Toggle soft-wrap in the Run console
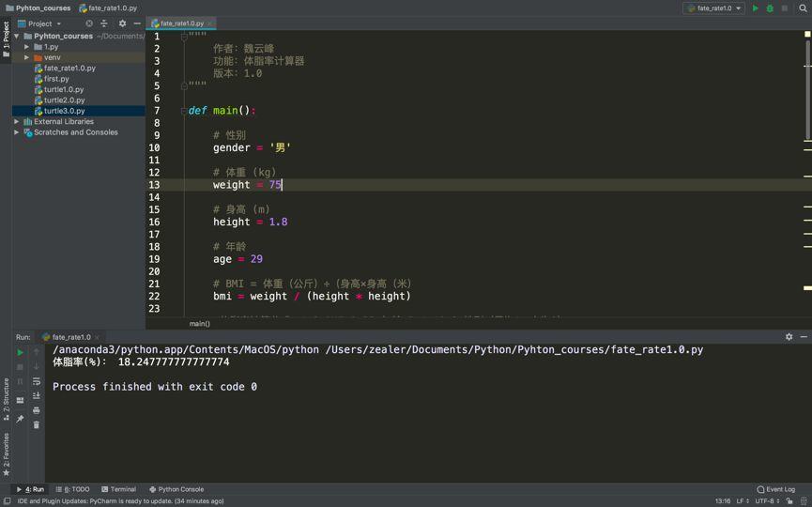This screenshot has height=507, width=812. pos(37,381)
